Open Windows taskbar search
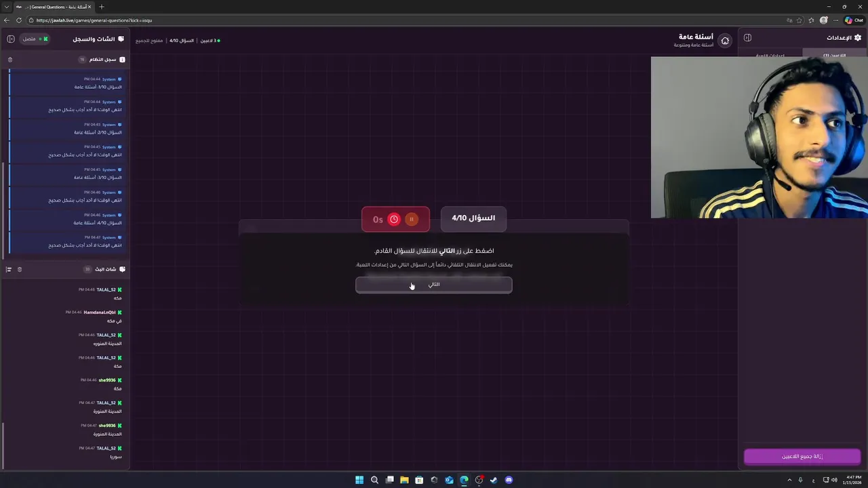Viewport: 868px width, 488px height. [374, 480]
